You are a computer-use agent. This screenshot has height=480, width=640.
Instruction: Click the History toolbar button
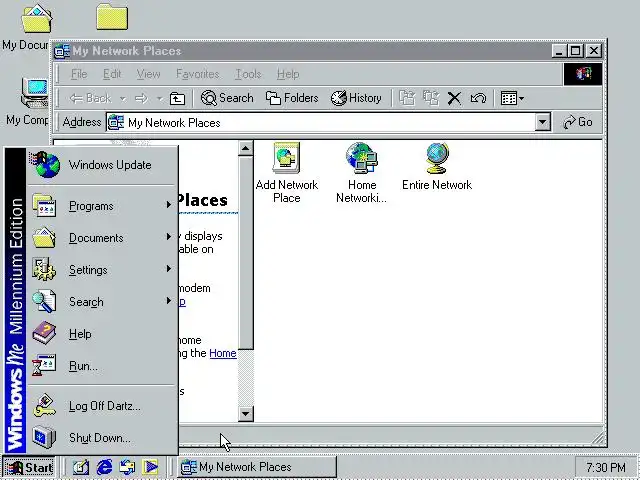point(356,98)
